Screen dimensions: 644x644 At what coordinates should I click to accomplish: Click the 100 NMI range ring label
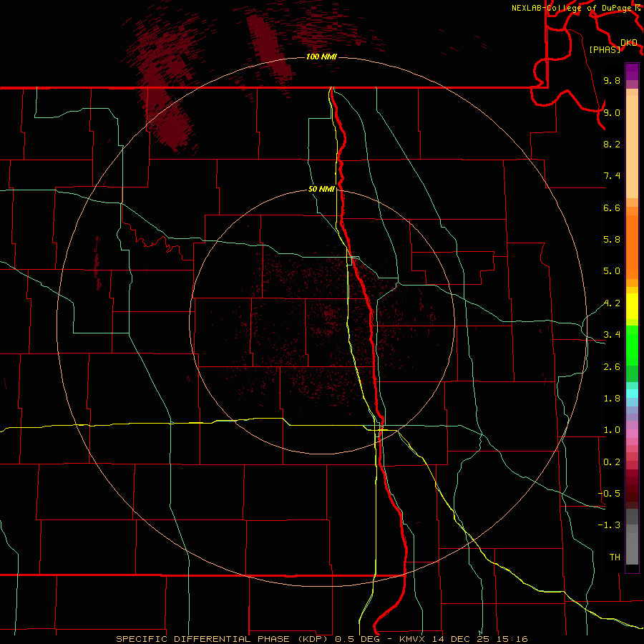pyautogui.click(x=321, y=57)
